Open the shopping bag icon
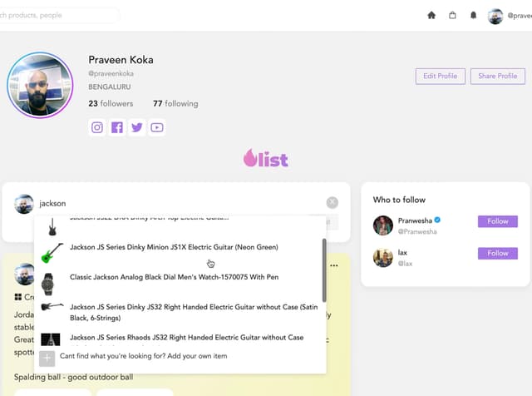The height and width of the screenshot is (396, 532). [x=452, y=15]
